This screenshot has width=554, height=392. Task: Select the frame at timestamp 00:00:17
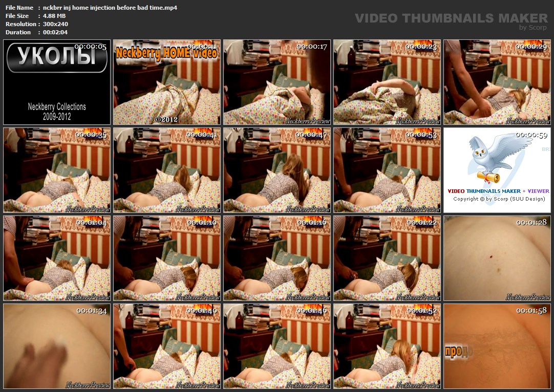click(277, 82)
